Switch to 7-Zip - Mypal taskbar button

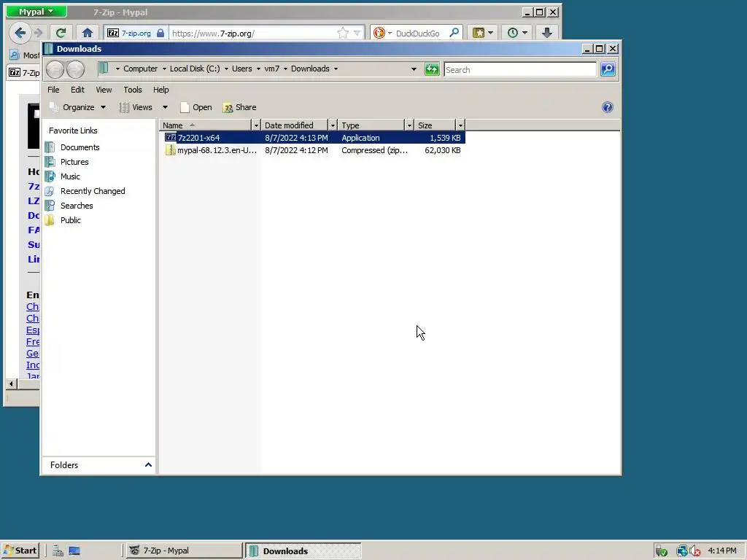(x=184, y=551)
